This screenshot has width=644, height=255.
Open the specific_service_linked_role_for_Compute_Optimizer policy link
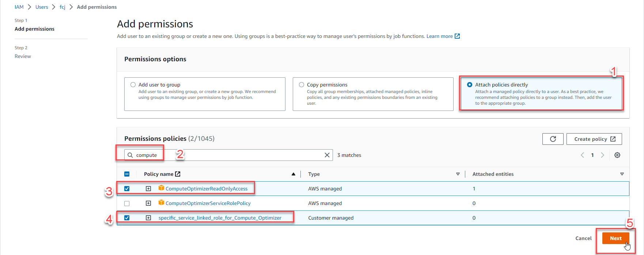click(220, 218)
